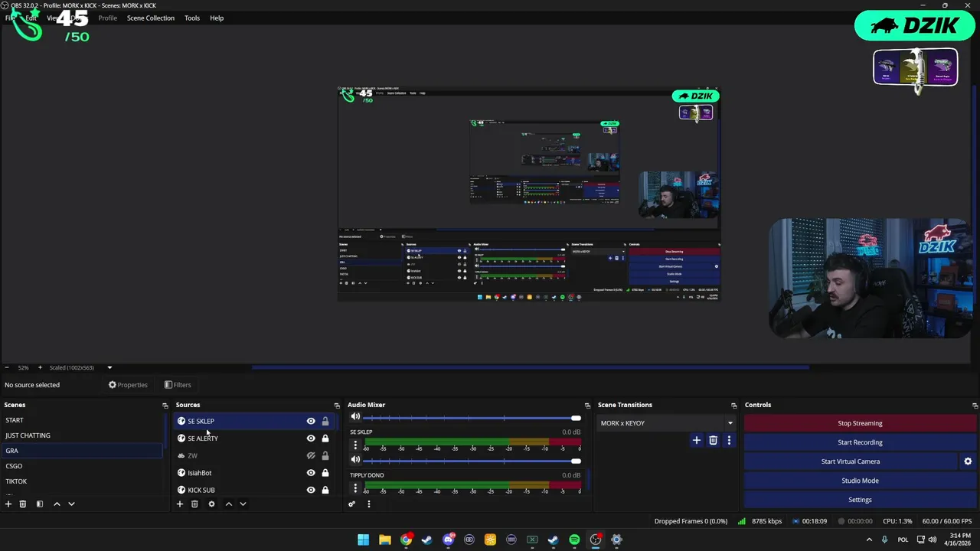The height and width of the screenshot is (551, 980).
Task: Open the Profile menu
Action: pos(108,18)
